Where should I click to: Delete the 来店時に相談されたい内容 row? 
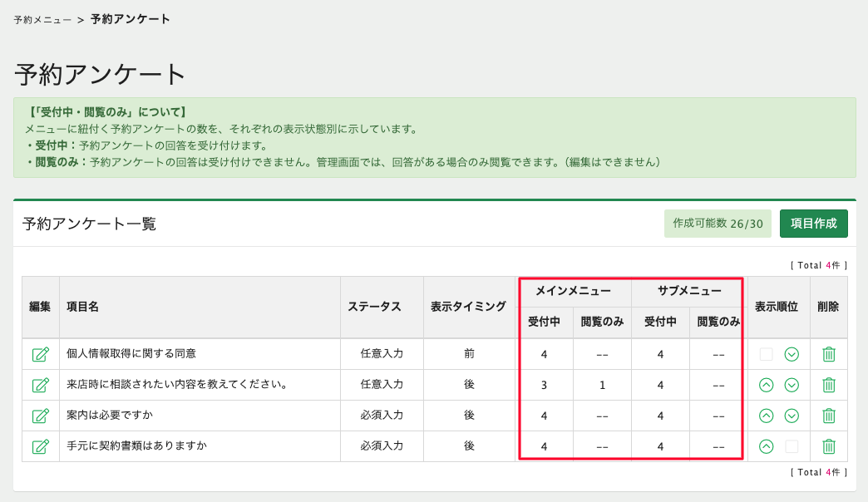[x=828, y=385]
